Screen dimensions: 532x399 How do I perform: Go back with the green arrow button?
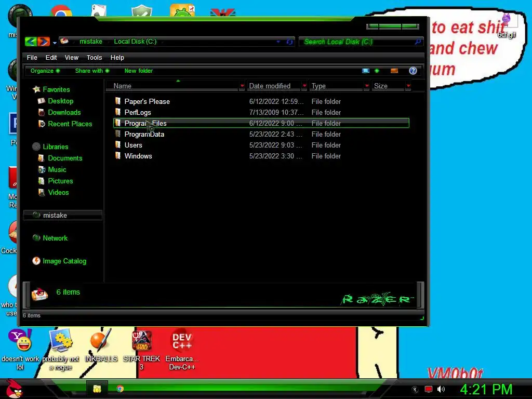click(x=31, y=42)
